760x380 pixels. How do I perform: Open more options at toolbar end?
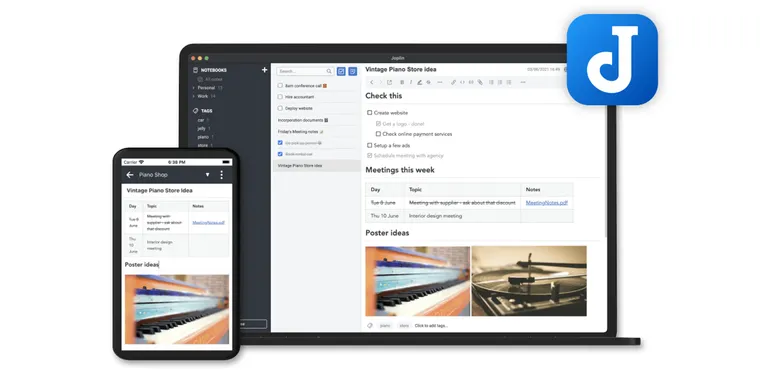523,82
